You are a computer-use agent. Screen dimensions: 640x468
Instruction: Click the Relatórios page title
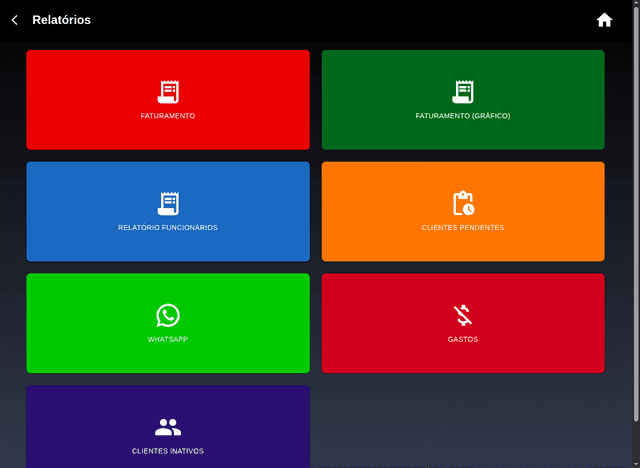pos(61,20)
